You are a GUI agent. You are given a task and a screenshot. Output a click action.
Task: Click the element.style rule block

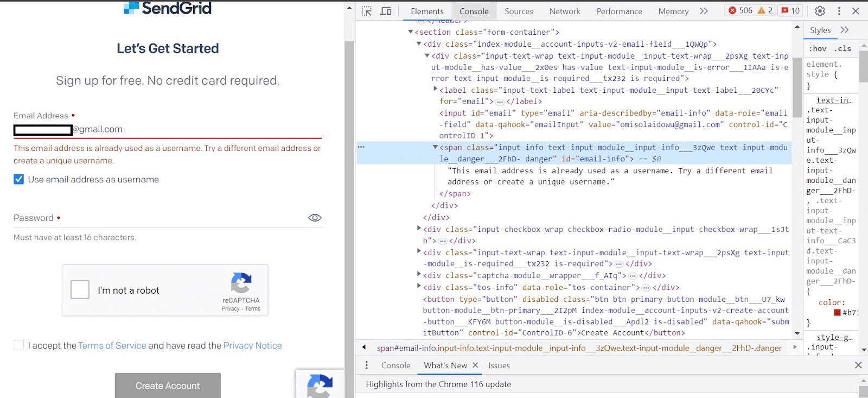coord(831,75)
